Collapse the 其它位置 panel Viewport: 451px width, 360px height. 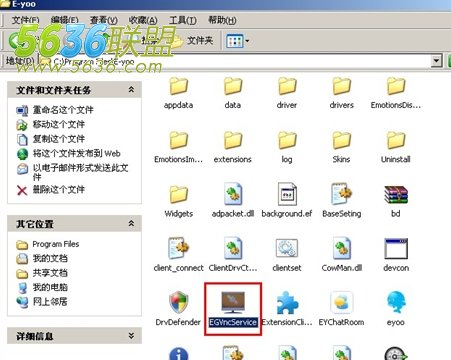131,223
